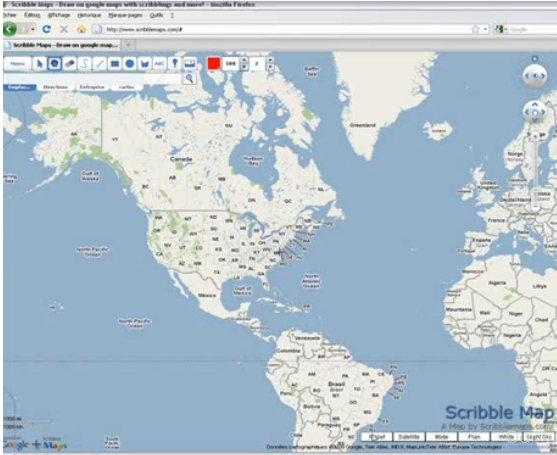The height and width of the screenshot is (455, 557).
Task: Click the map search text box
Action: tap(93, 78)
